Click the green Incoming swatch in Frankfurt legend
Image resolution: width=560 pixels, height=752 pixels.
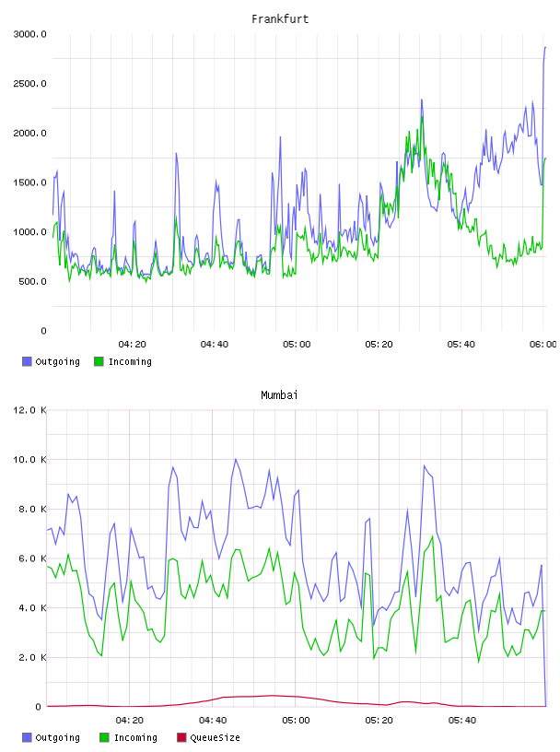pos(99,361)
